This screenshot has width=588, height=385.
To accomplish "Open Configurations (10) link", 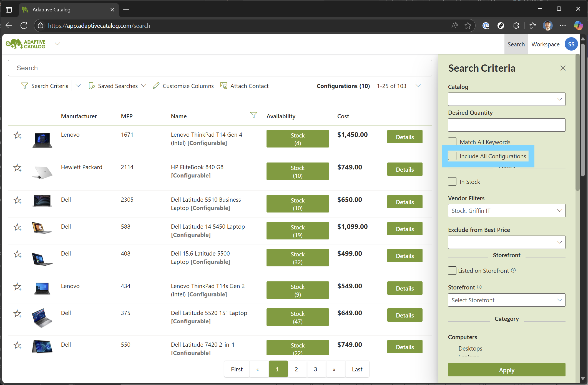I will tap(343, 86).
